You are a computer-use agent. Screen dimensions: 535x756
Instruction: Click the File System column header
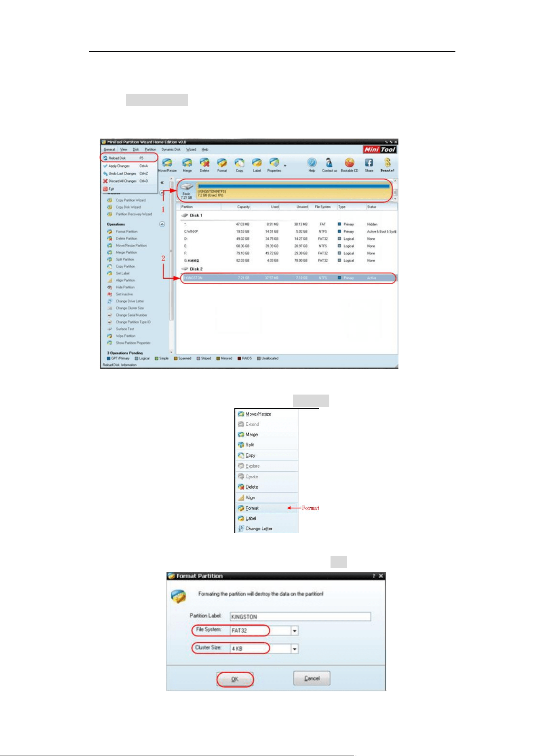coord(323,207)
